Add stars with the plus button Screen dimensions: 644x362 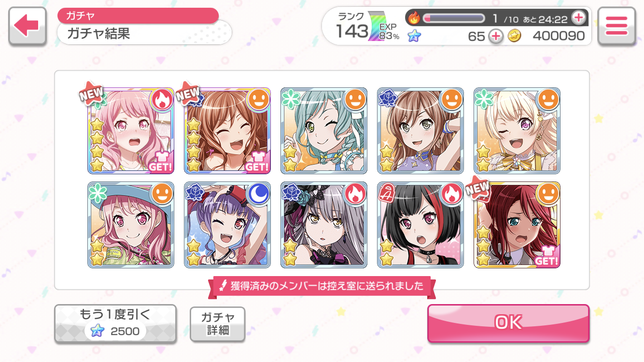tap(496, 36)
